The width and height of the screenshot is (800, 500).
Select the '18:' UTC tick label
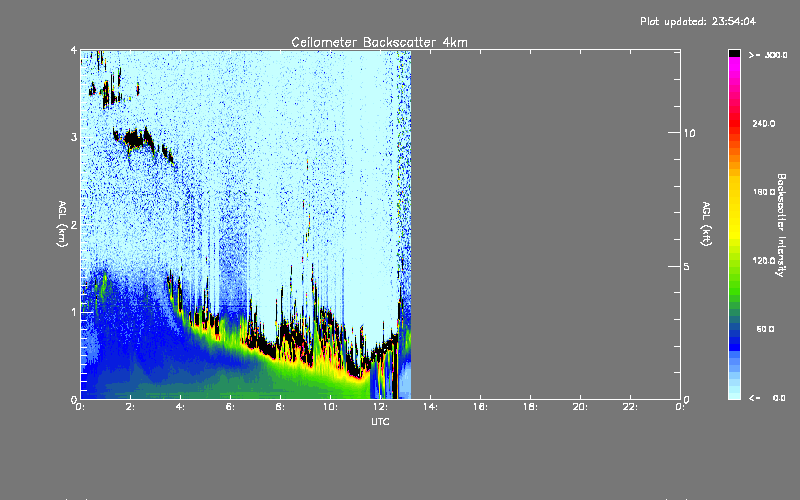[x=531, y=407]
